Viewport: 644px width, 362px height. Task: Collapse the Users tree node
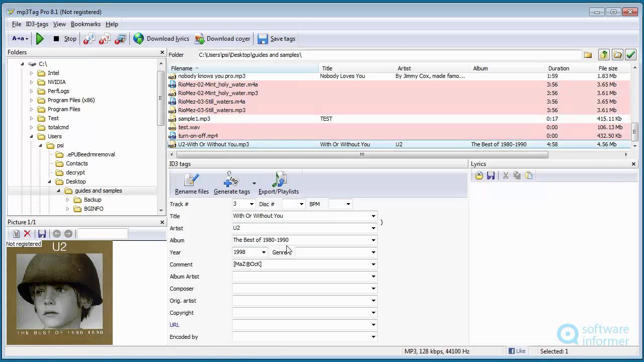[31, 137]
